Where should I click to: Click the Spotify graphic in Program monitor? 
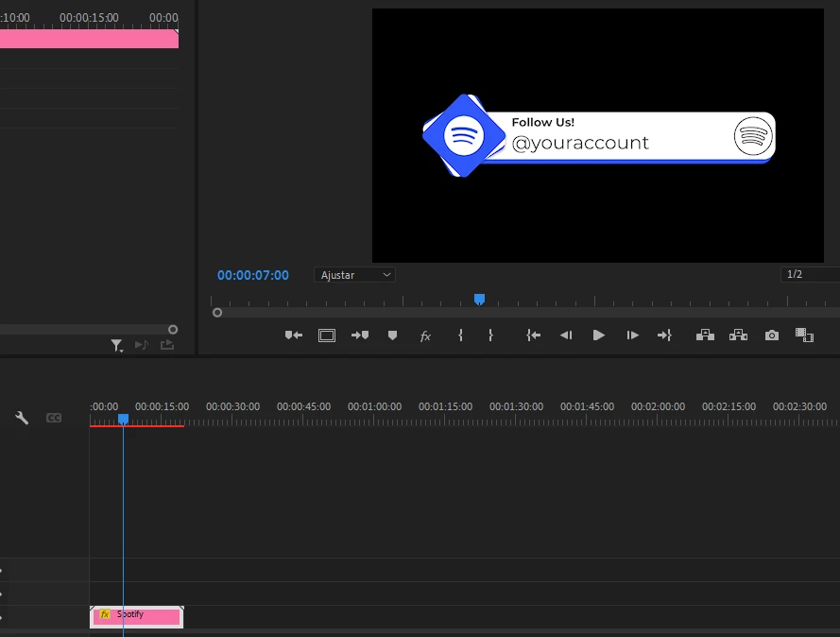pos(599,135)
